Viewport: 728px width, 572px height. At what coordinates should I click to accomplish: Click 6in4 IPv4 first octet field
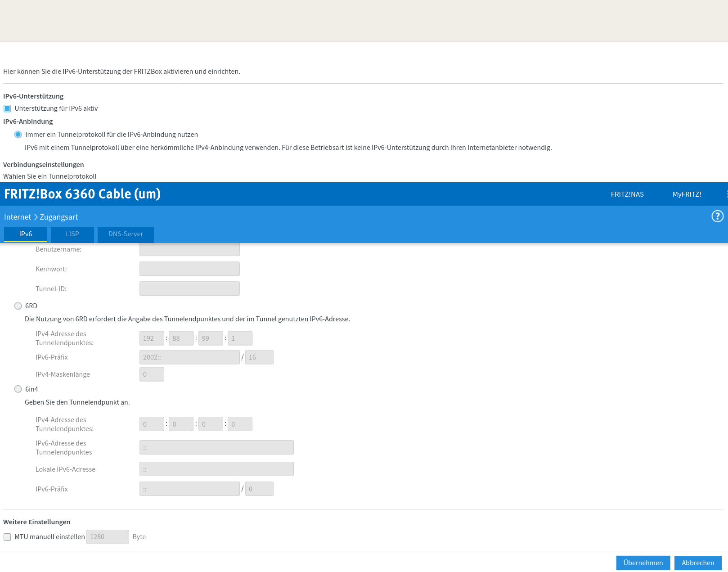click(x=152, y=424)
